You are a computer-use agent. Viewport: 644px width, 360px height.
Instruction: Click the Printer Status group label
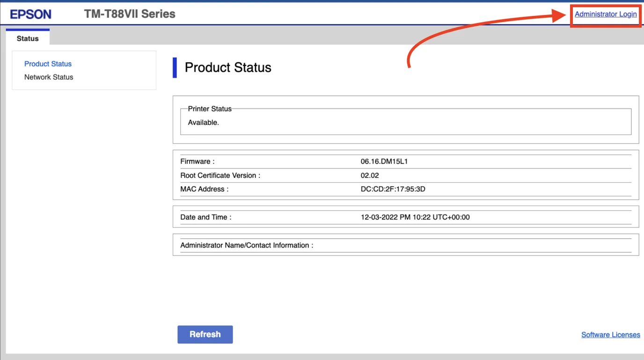pyautogui.click(x=209, y=108)
